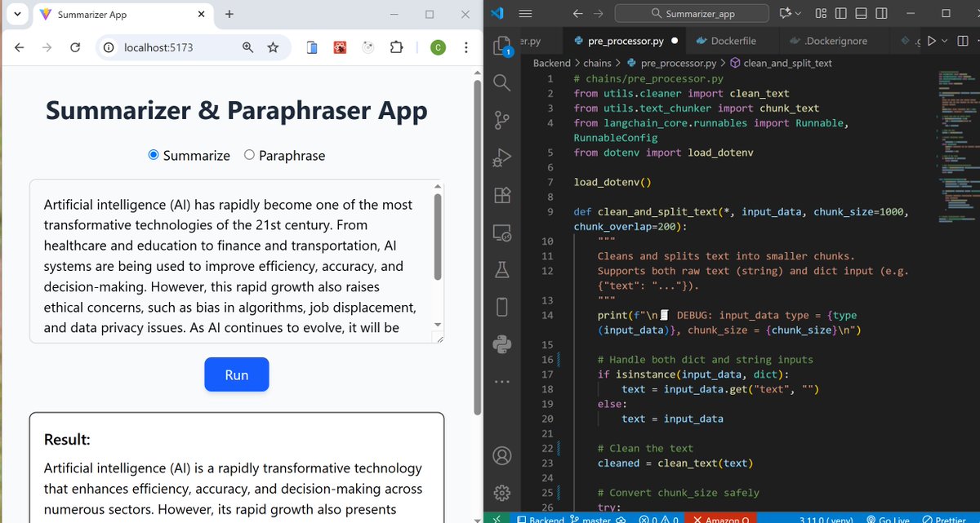Click the chains breadcrumb segment
The width and height of the screenshot is (980, 523).
pyautogui.click(x=597, y=62)
